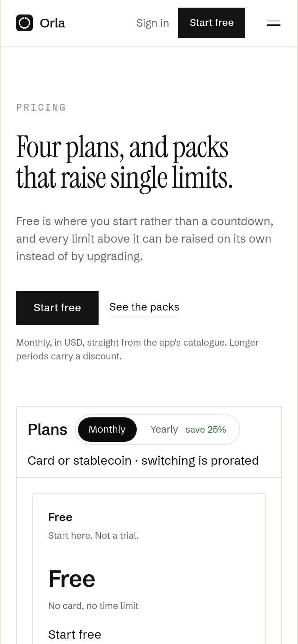Click the No card, no time limit note
This screenshot has height=644, width=298.
coord(93,606)
